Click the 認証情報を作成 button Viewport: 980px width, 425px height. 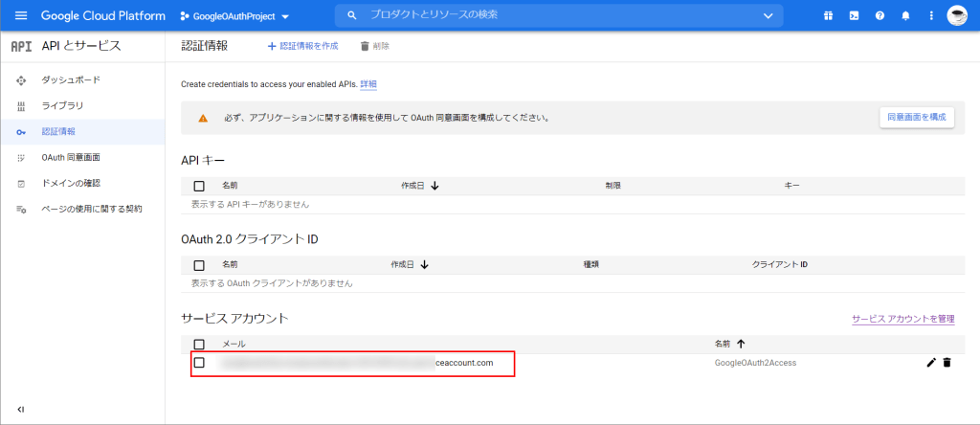coord(302,46)
